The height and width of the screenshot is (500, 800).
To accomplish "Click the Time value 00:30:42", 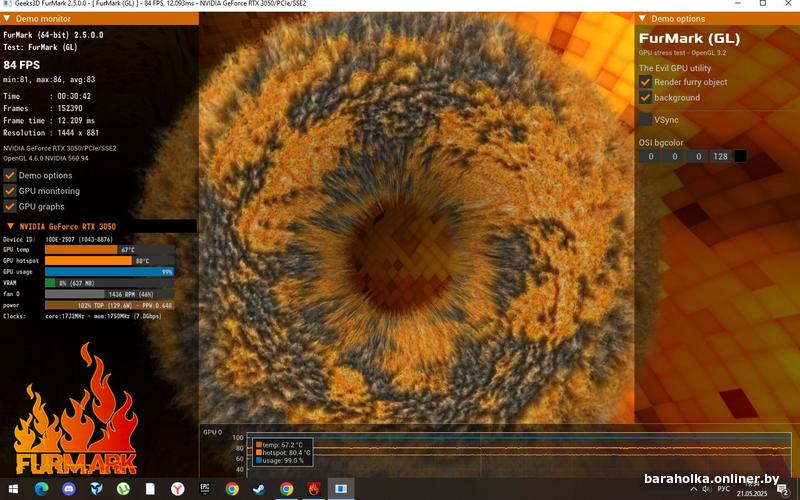I will [74, 96].
